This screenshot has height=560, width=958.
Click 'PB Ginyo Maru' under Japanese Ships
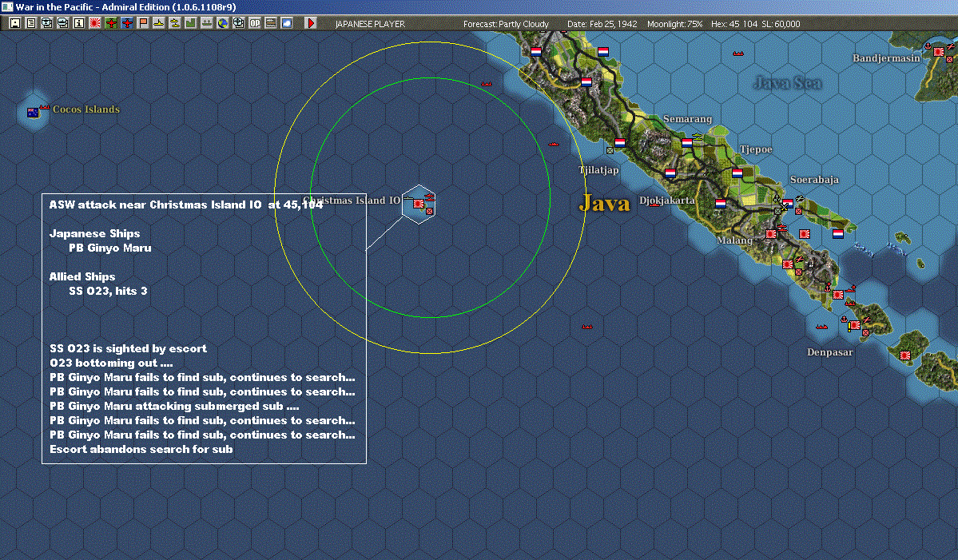coord(110,248)
